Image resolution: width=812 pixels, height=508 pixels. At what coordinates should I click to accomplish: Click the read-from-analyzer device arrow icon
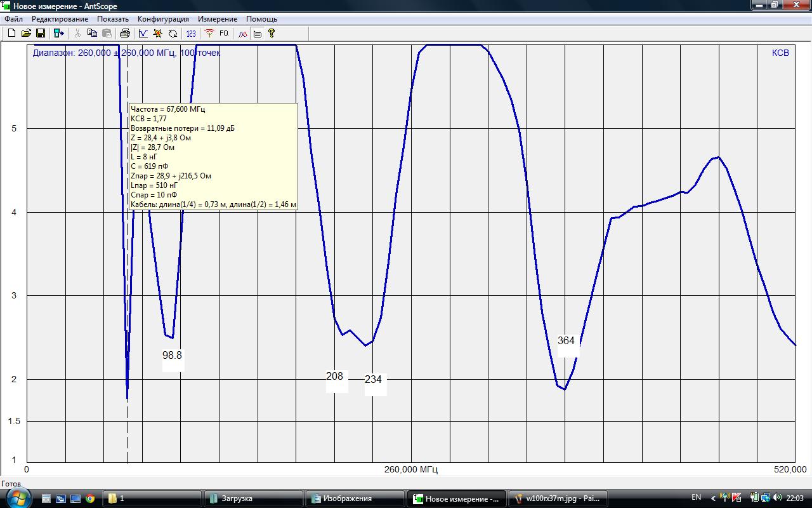coord(59,33)
